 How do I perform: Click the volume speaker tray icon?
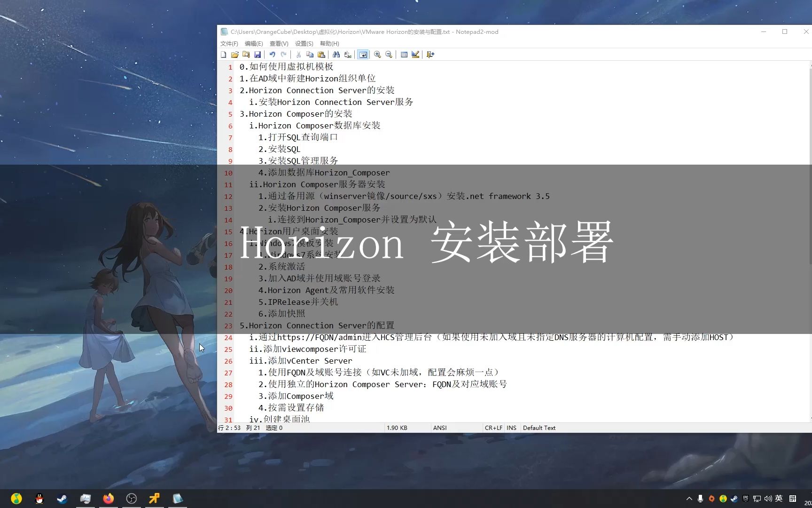(768, 499)
